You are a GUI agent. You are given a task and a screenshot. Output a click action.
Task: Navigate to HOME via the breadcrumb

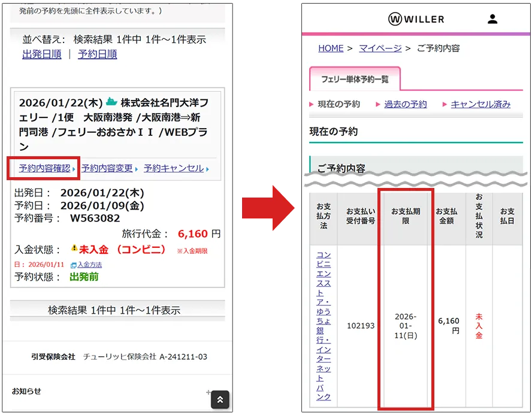[331, 48]
